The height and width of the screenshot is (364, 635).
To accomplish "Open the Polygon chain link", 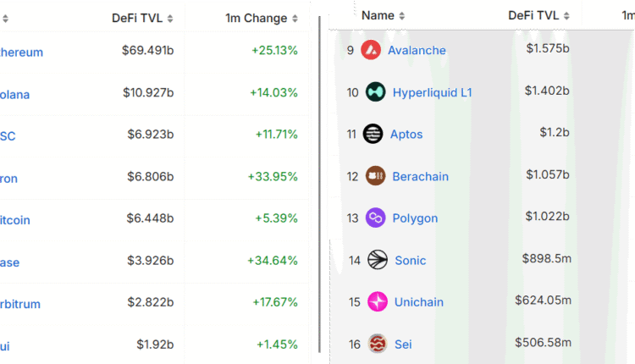I will point(415,218).
